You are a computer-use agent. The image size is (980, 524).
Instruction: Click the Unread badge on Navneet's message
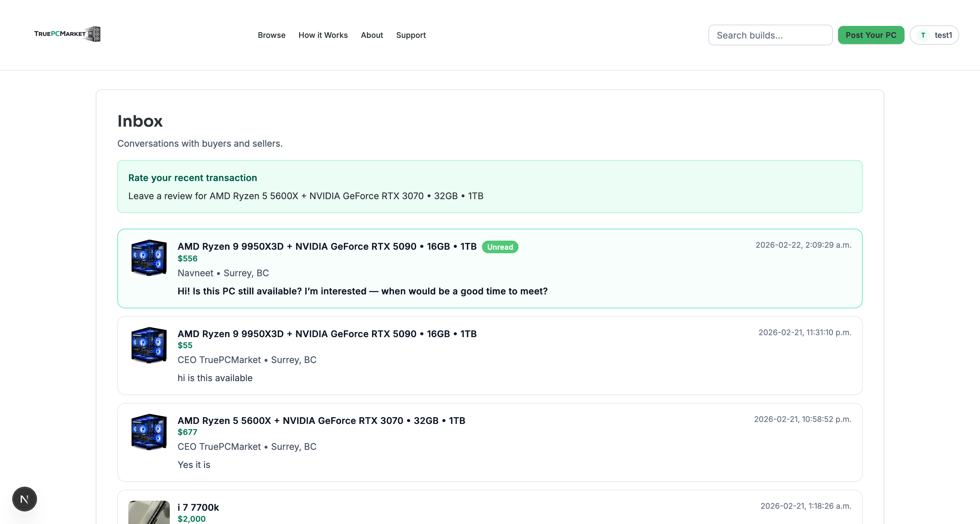[500, 247]
